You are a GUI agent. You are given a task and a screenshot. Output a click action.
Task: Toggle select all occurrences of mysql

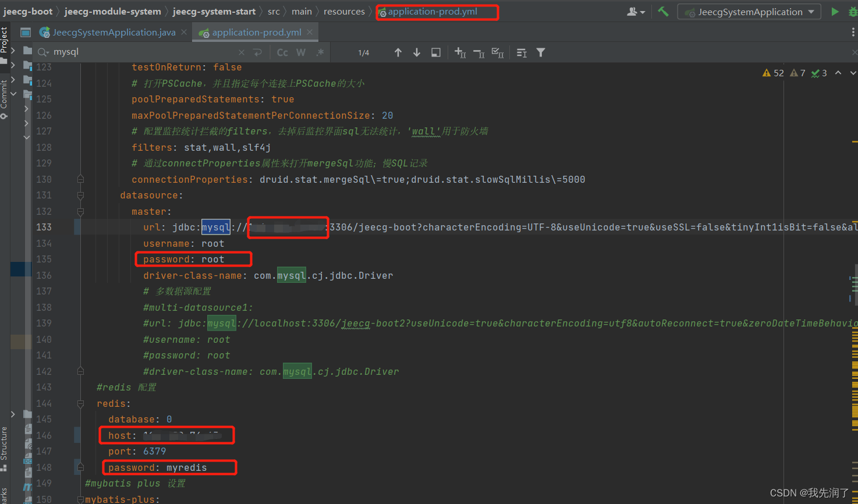click(498, 52)
